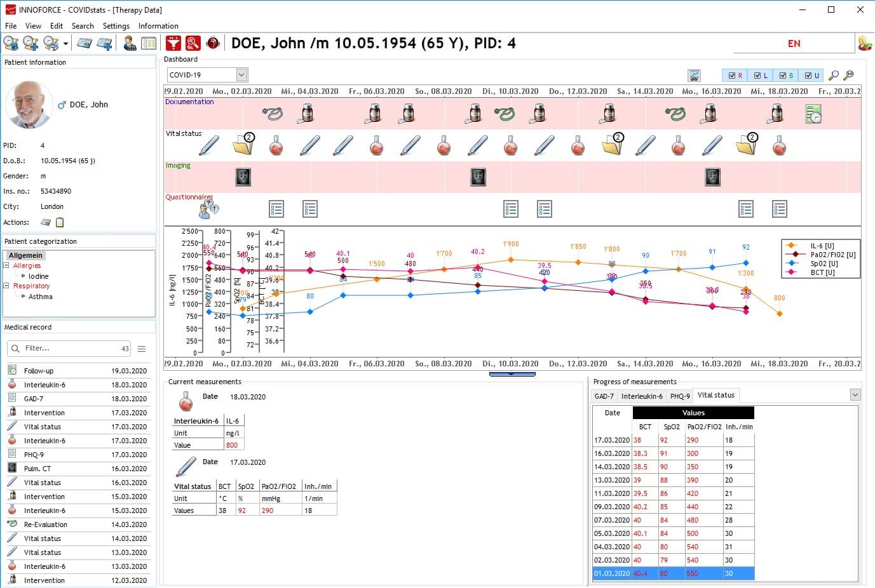Click the questionnaire person icon with question mark

(209, 208)
